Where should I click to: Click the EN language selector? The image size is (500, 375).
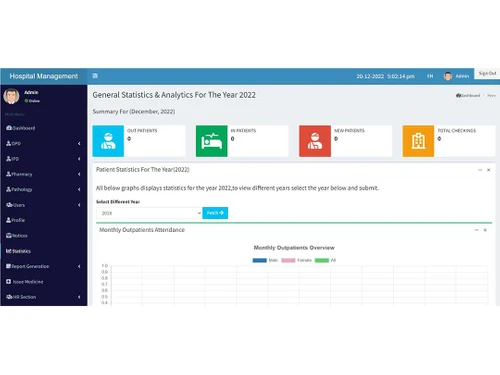click(x=430, y=76)
